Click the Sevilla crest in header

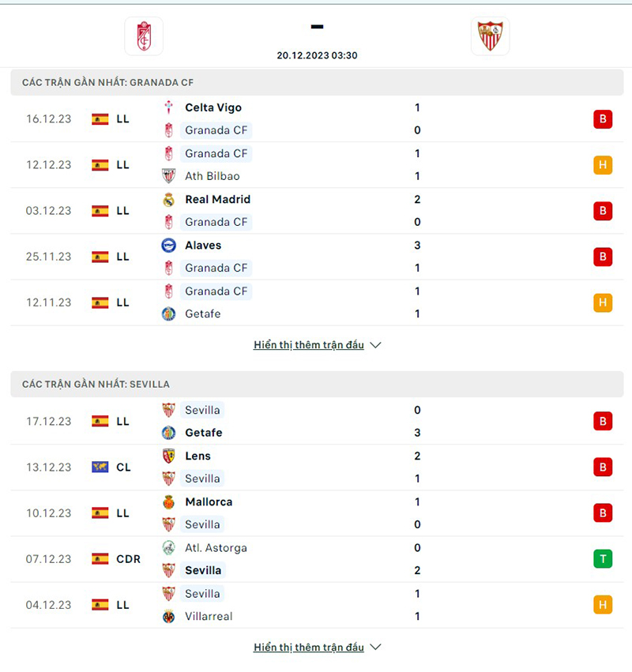point(490,36)
